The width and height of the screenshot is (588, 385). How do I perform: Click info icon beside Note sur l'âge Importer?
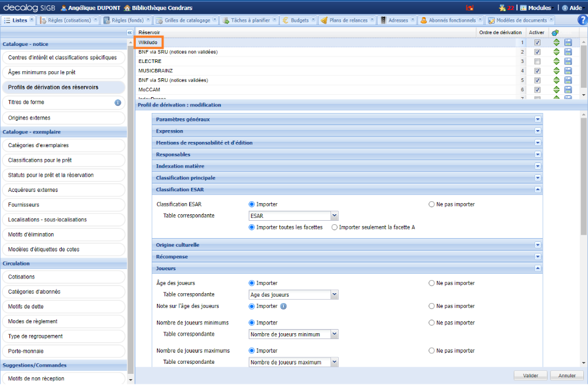[283, 306]
